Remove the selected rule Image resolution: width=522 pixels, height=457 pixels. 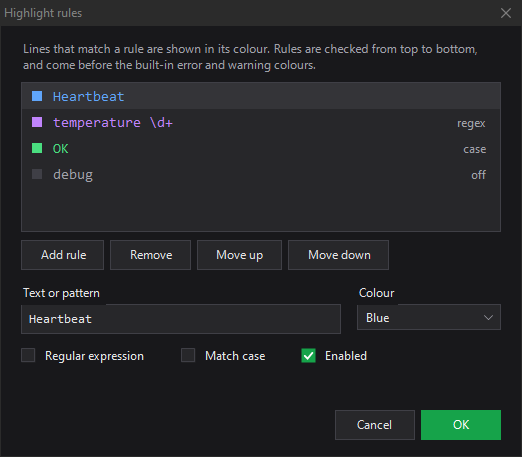tap(151, 255)
